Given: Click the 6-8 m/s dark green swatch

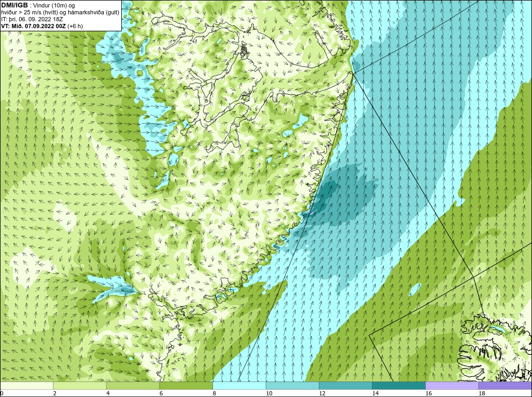Looking at the screenshot, I should [186, 386].
